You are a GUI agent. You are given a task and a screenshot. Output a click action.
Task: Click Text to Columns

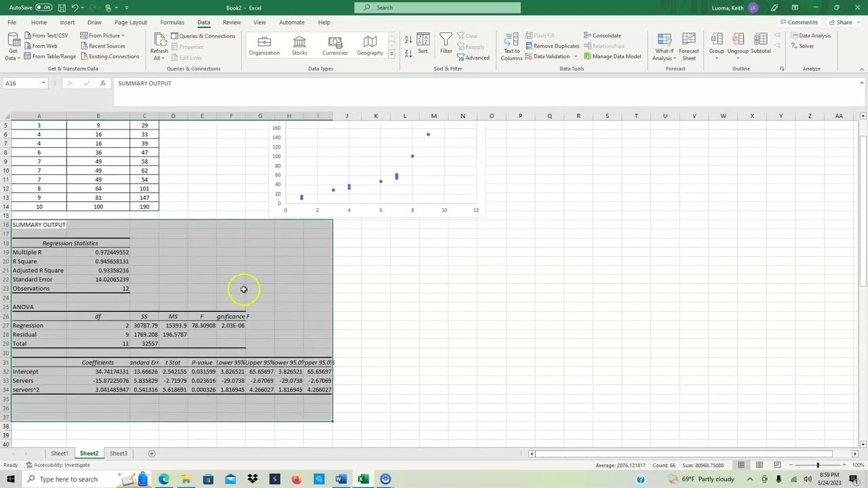pyautogui.click(x=512, y=46)
